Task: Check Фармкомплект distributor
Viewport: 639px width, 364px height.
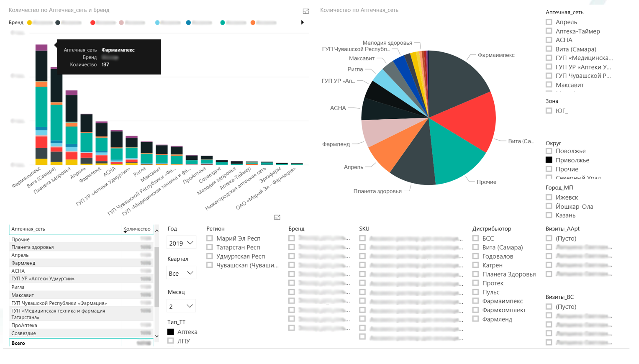Action: [x=476, y=310]
